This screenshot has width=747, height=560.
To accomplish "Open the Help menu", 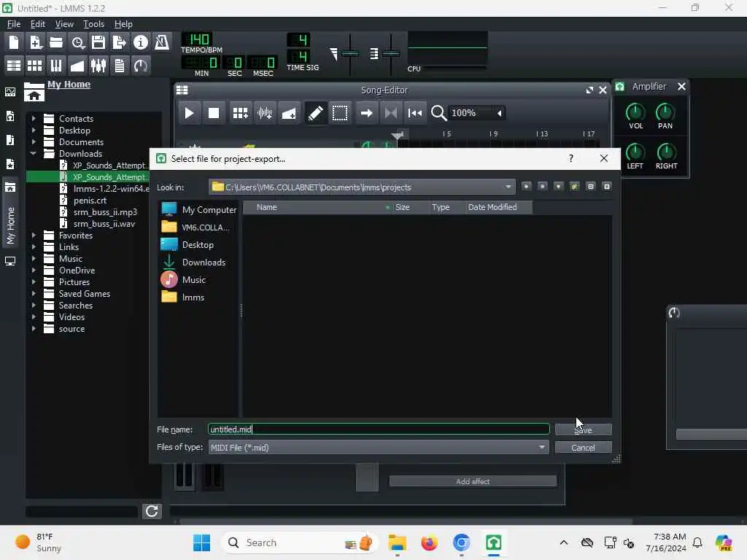I will [x=123, y=24].
